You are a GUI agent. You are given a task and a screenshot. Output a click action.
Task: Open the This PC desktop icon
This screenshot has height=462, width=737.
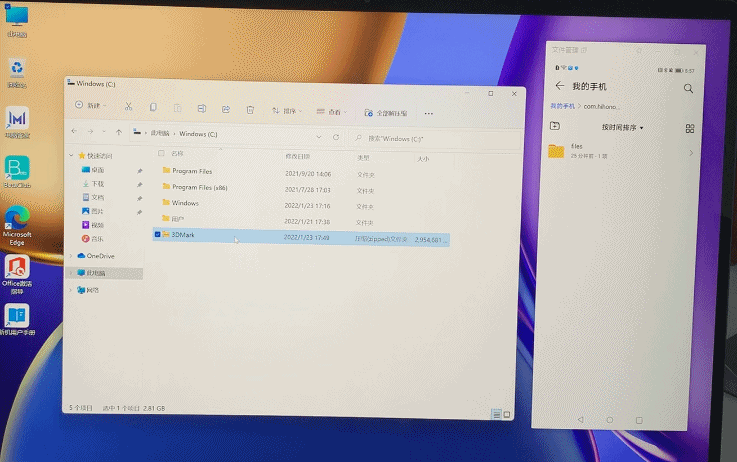[x=17, y=22]
